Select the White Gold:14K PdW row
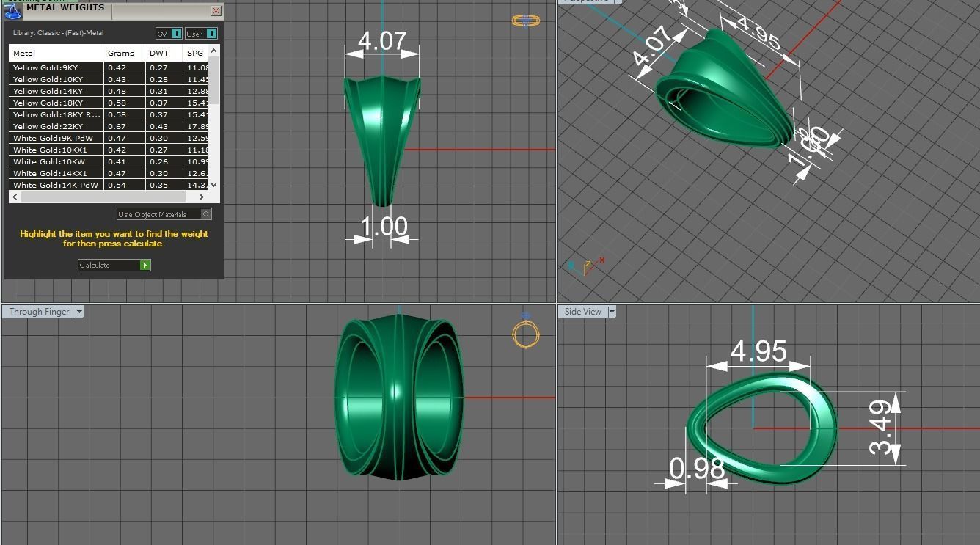 point(109,185)
